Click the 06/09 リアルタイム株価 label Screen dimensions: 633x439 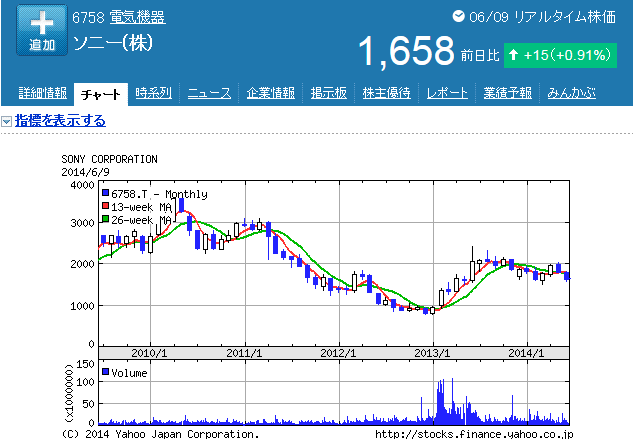tap(542, 17)
